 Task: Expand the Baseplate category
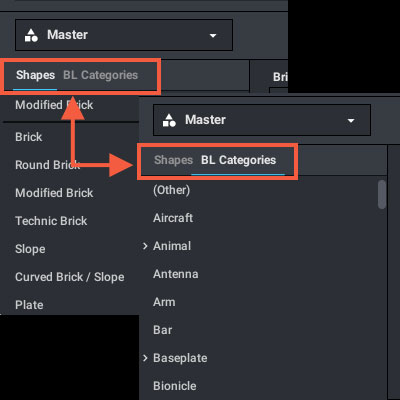[x=145, y=358]
